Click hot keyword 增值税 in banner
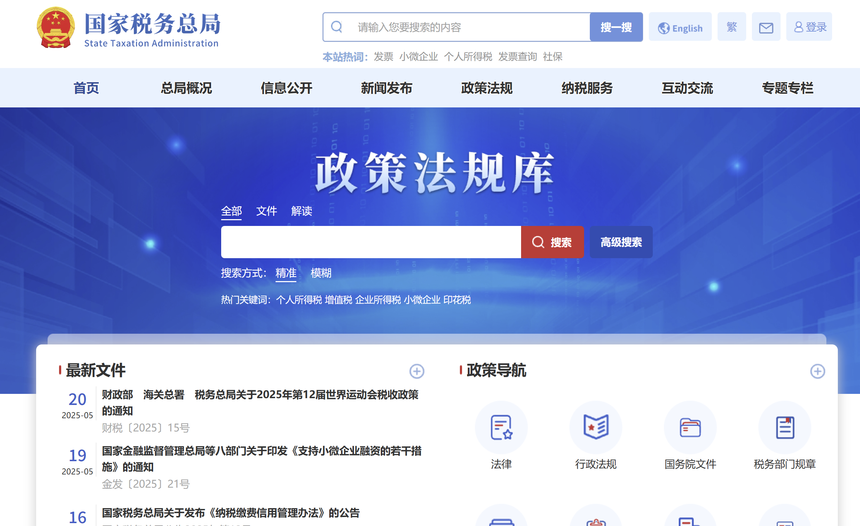Viewport: 860px width, 526px height. pos(338,299)
